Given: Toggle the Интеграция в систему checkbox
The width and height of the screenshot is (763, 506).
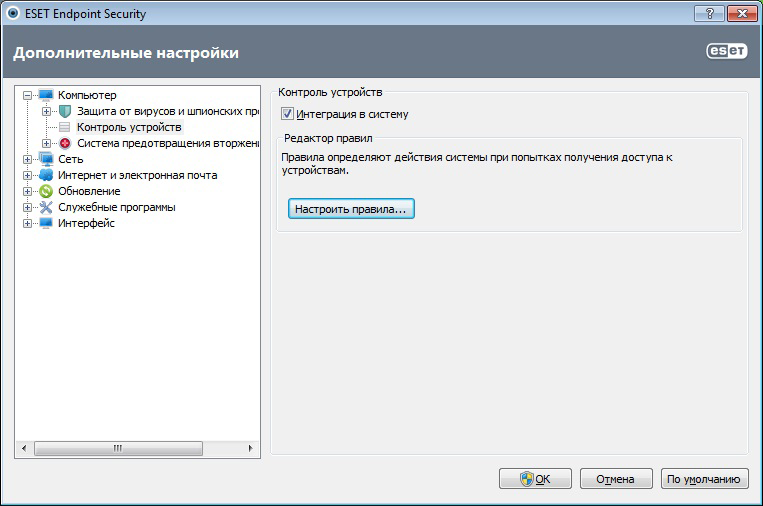Looking at the screenshot, I should pyautogui.click(x=287, y=114).
